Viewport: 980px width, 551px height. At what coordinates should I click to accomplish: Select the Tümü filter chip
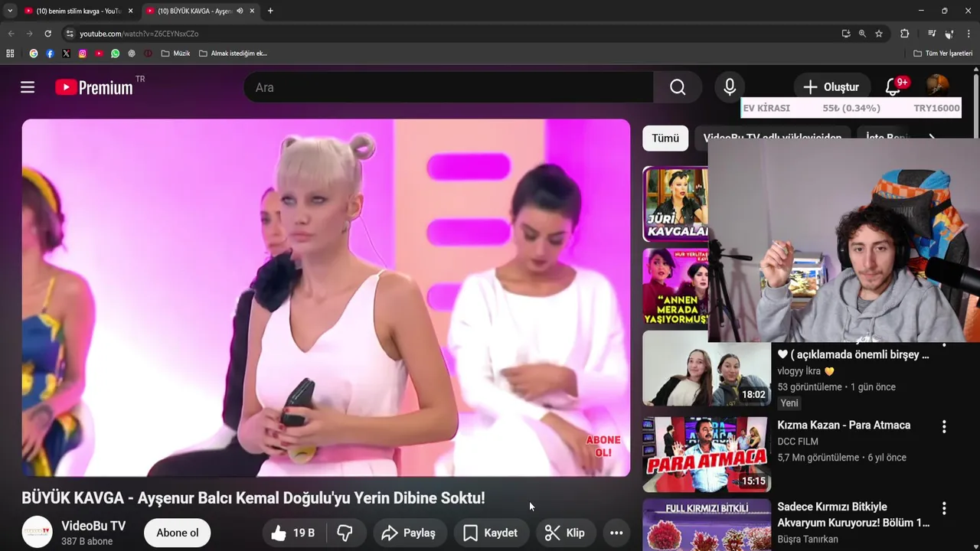pos(665,139)
